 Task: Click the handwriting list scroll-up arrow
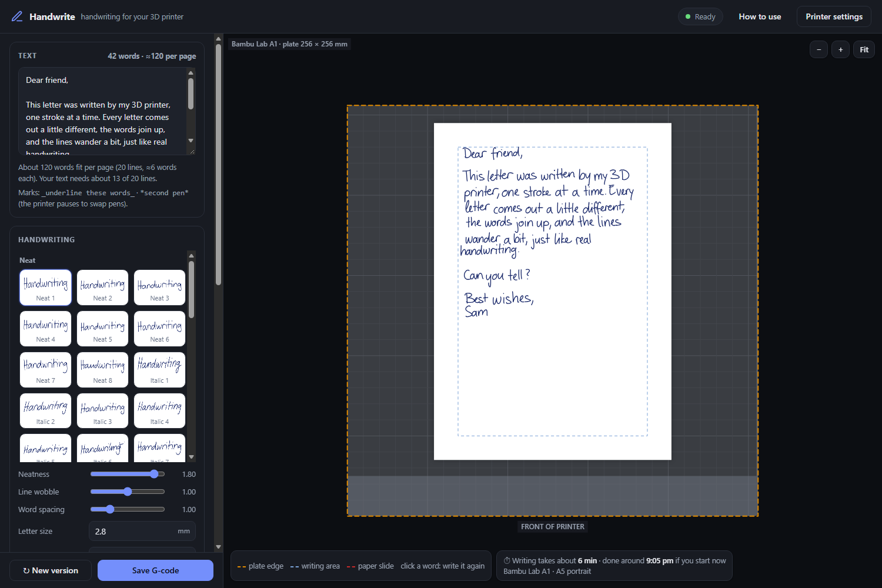(191, 255)
